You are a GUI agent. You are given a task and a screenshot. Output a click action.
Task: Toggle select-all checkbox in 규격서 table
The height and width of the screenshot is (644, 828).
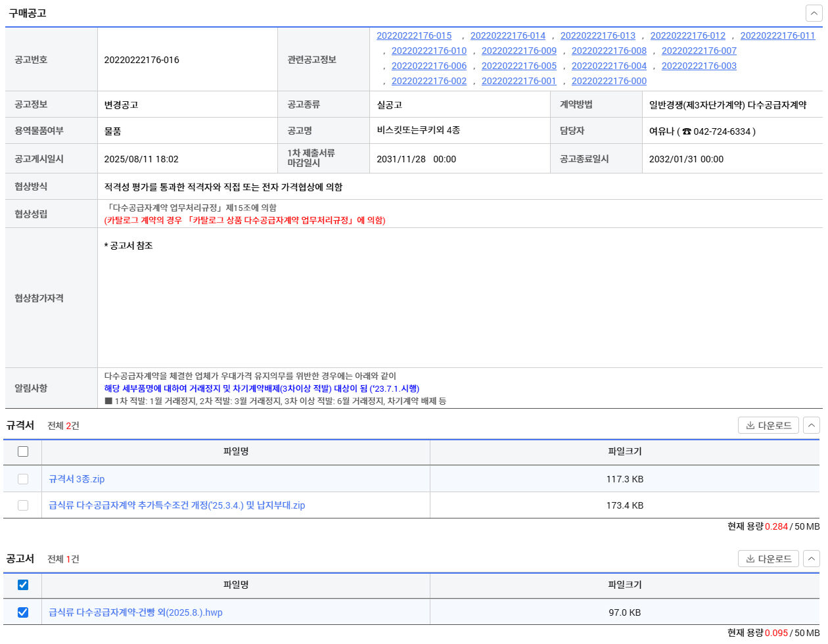23,451
